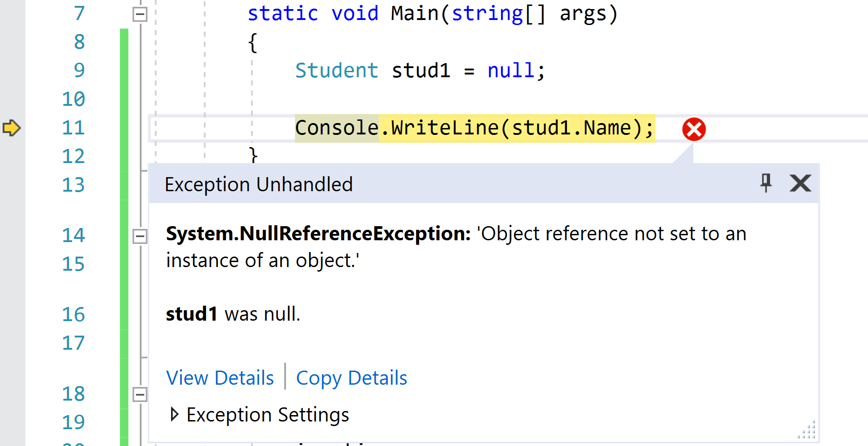868x446 pixels.
Task: Collapse the Main method outline at line 7
Action: point(140,14)
